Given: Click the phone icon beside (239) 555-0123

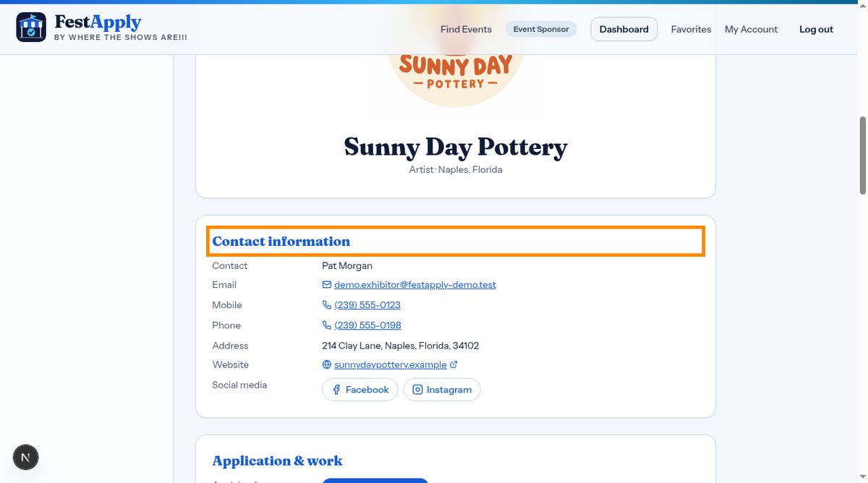Looking at the screenshot, I should tap(327, 305).
